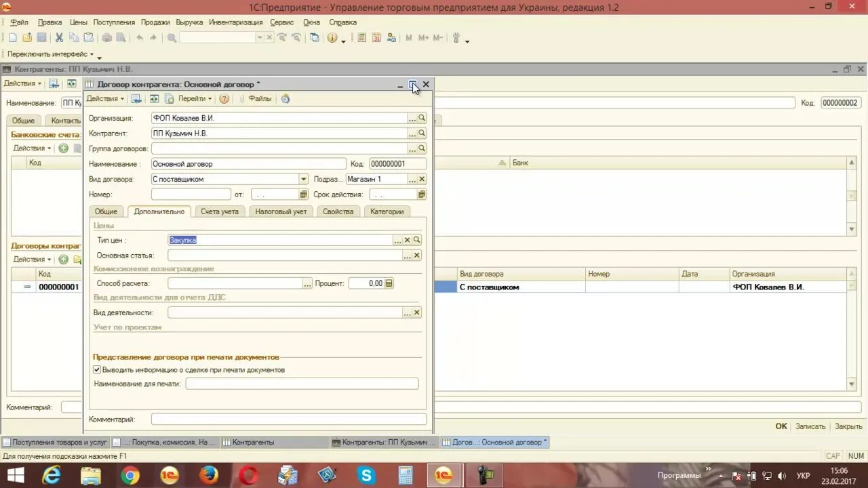Viewport: 868px width, 488px height.
Task: Switch to Контрагенты window in bottom panel
Action: click(x=275, y=442)
